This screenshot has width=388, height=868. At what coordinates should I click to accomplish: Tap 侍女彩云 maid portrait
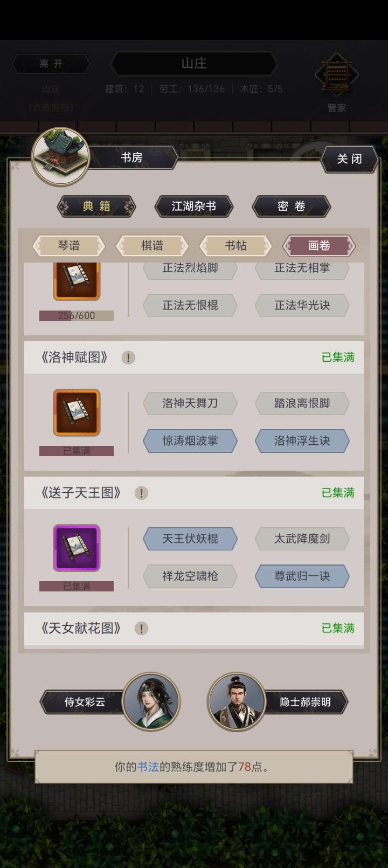[x=151, y=701]
